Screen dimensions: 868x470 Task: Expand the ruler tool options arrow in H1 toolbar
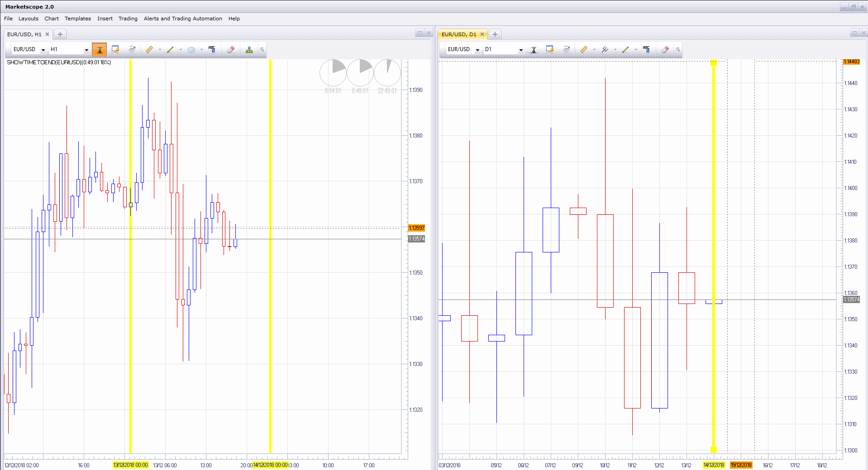[x=160, y=50]
